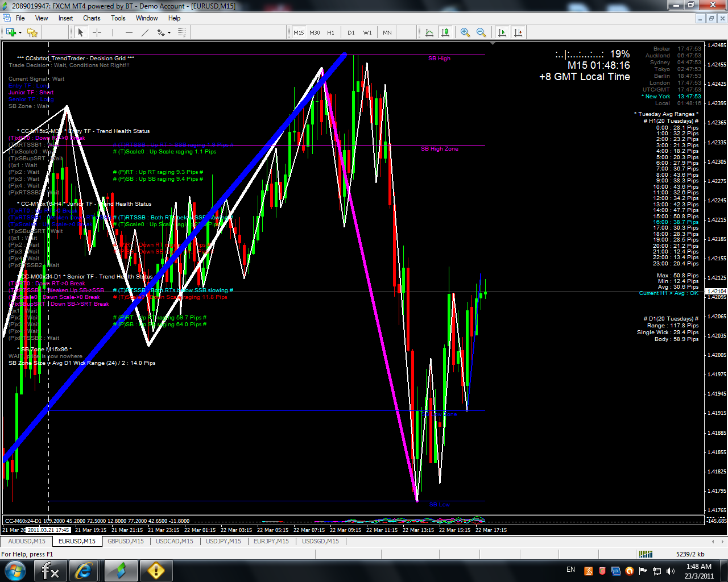Select the Draw Horizontal Line tool
The image size is (728, 582).
[129, 32]
